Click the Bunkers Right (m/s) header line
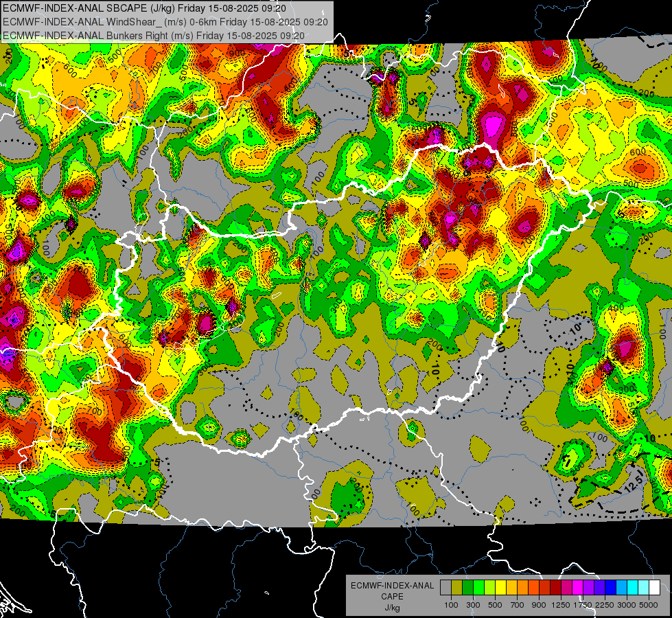672x618 pixels. pos(154,36)
